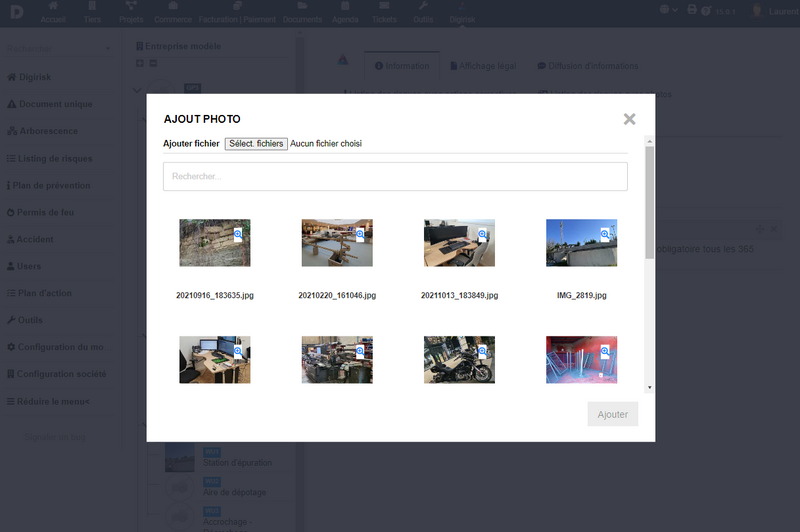Open Digirisk in the top menu

coord(462,13)
